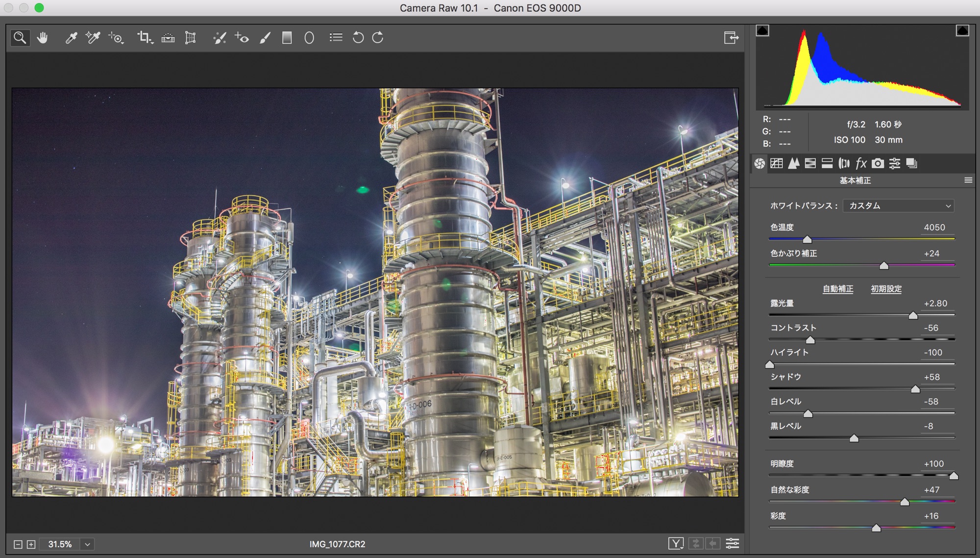Open the ホワイトバランス カスタム dropdown
Viewport: 980px width, 558px height.
click(x=899, y=206)
